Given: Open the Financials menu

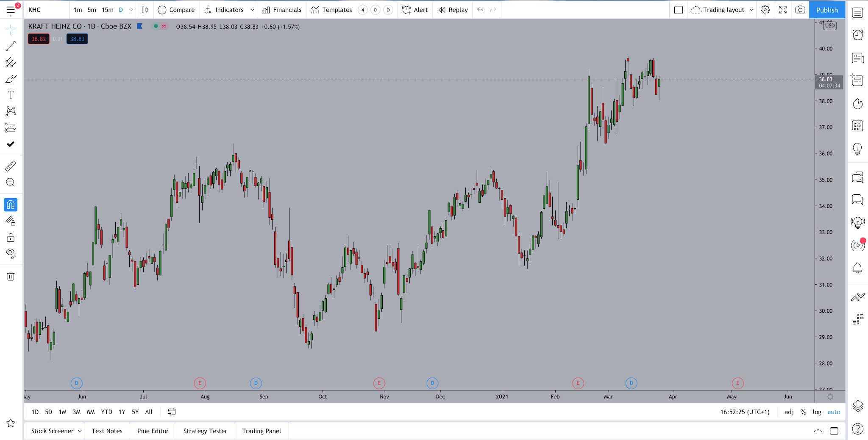Looking at the screenshot, I should click(x=282, y=10).
